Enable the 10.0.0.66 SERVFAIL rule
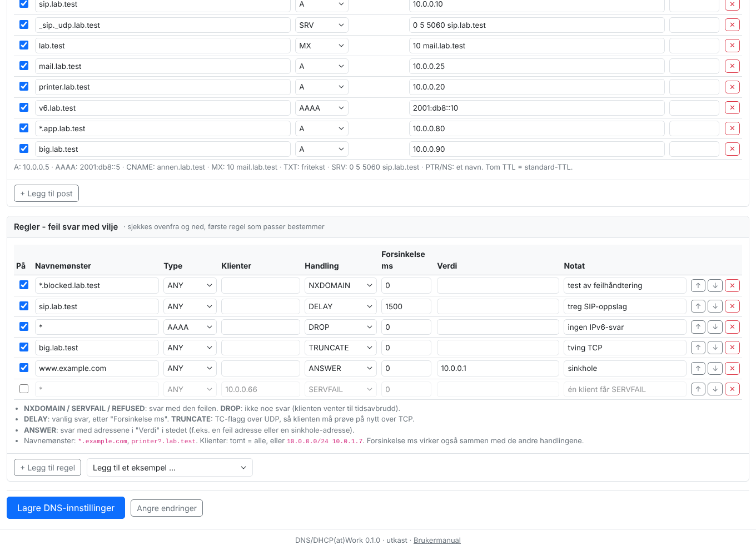This screenshot has width=756, height=545. 24,389
